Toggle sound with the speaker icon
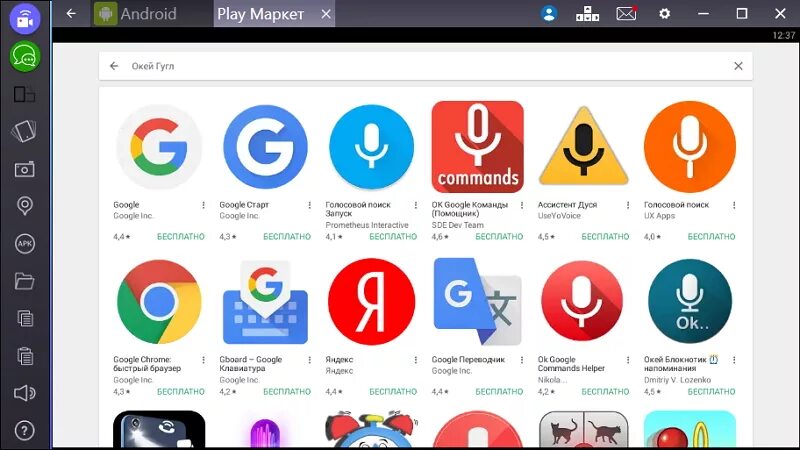Viewport: 800px width, 450px height. point(24,393)
